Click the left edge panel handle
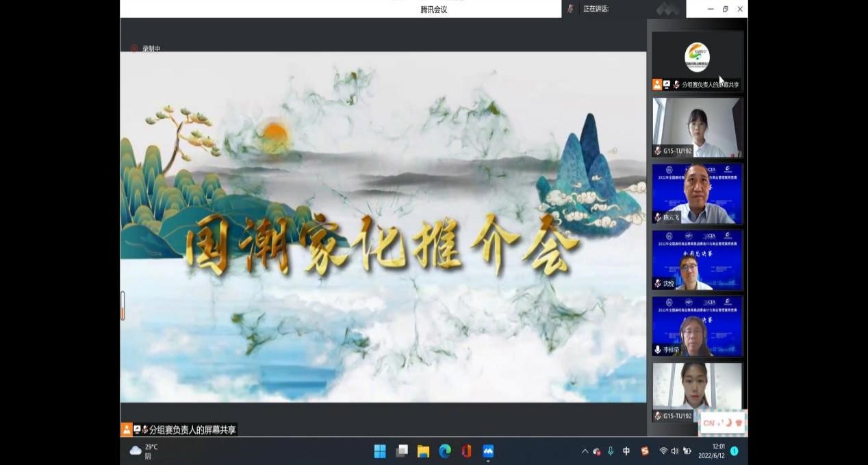Image resolution: width=868 pixels, height=465 pixels. pyautogui.click(x=123, y=305)
